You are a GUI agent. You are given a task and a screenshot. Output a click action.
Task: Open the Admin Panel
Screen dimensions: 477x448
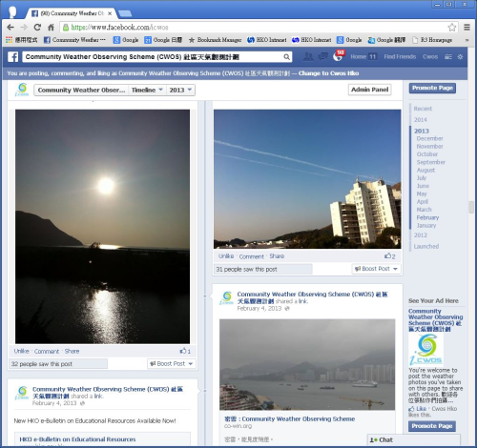(369, 90)
